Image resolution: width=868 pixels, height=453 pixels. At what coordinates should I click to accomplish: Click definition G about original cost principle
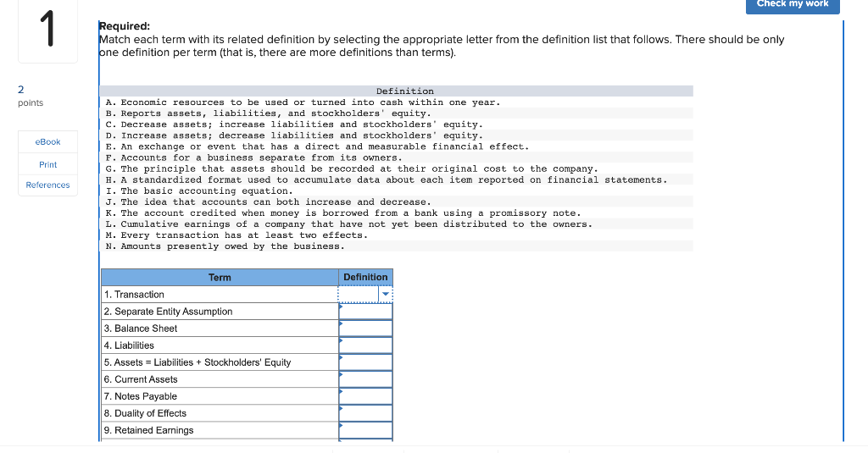352,168
